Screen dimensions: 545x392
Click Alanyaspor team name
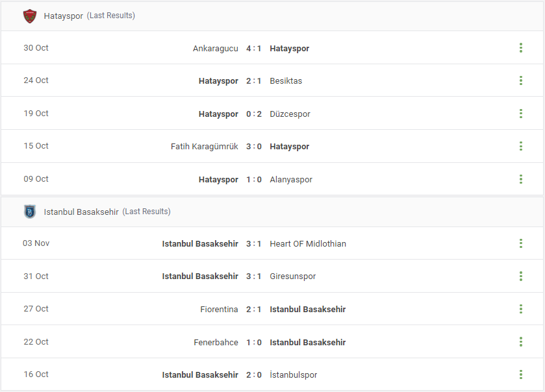coord(291,180)
